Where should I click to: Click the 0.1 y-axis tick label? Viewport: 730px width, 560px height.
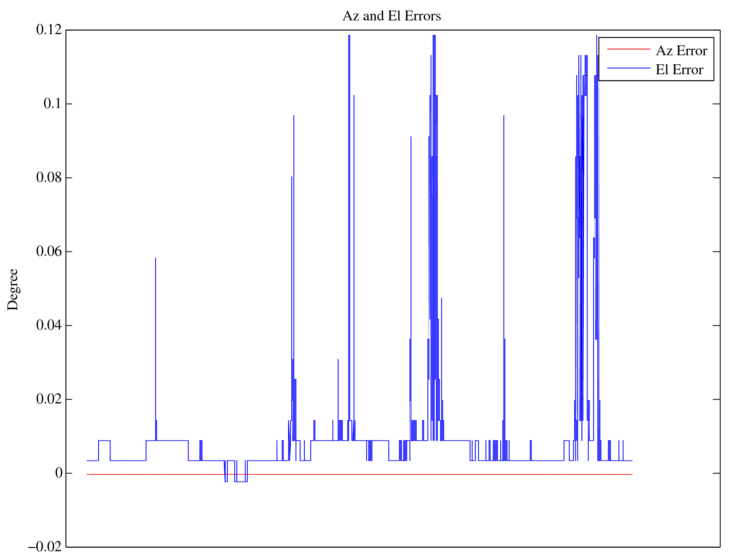pyautogui.click(x=52, y=104)
